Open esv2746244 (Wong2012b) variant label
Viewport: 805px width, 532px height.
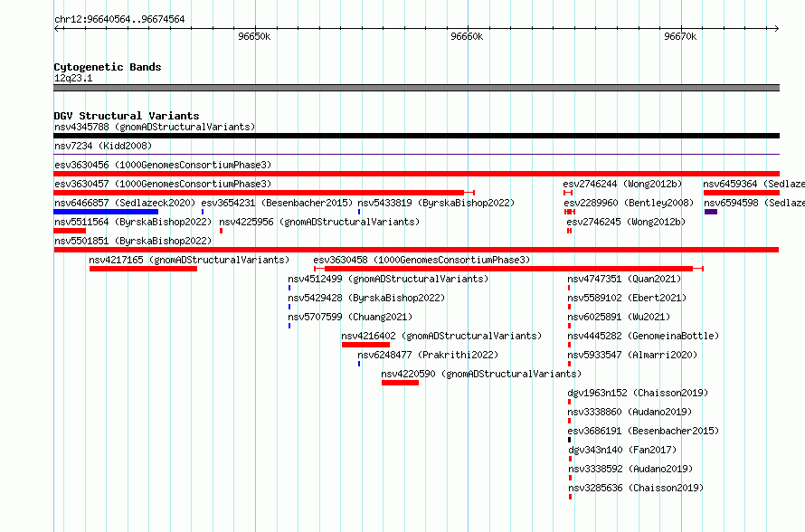[622, 184]
